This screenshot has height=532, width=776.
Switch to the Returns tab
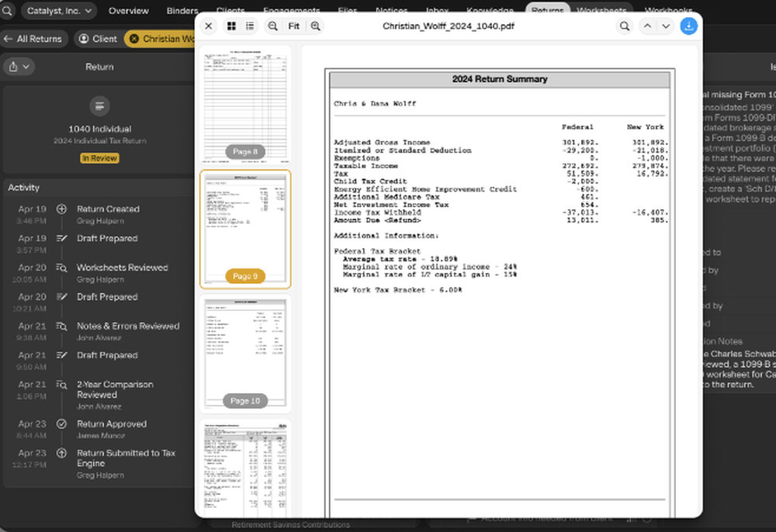548,10
